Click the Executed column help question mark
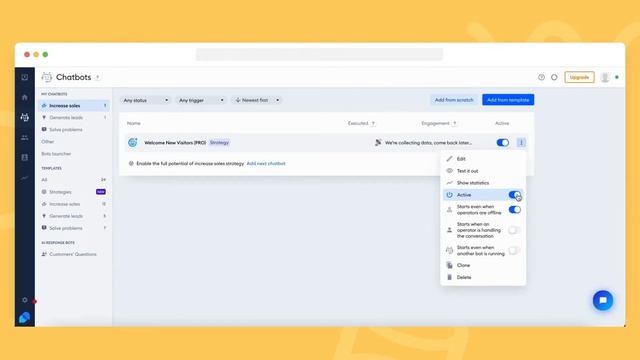This screenshot has height=360, width=640. pos(373,123)
